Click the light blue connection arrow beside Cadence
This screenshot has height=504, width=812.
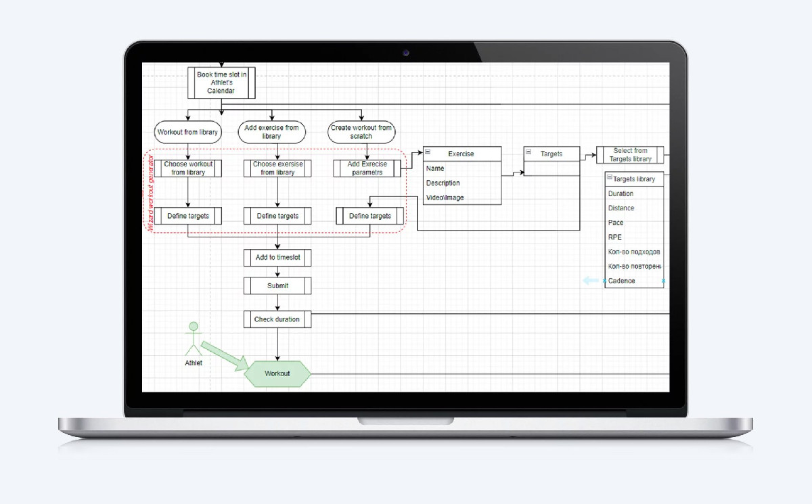point(591,280)
